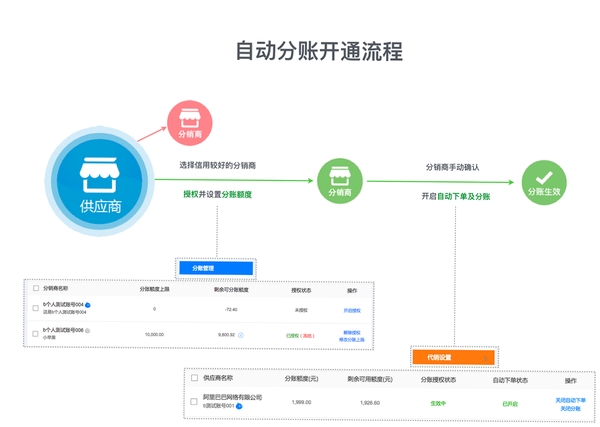Click the pink 分销商 distributor icon

[190, 123]
